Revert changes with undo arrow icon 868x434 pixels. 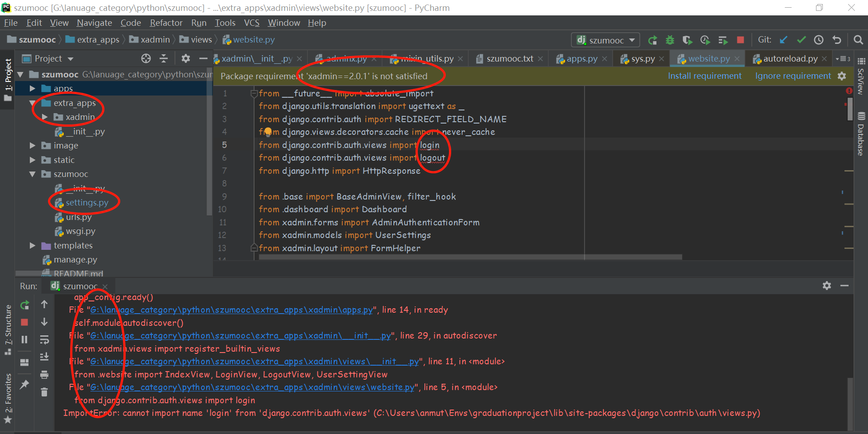point(837,40)
